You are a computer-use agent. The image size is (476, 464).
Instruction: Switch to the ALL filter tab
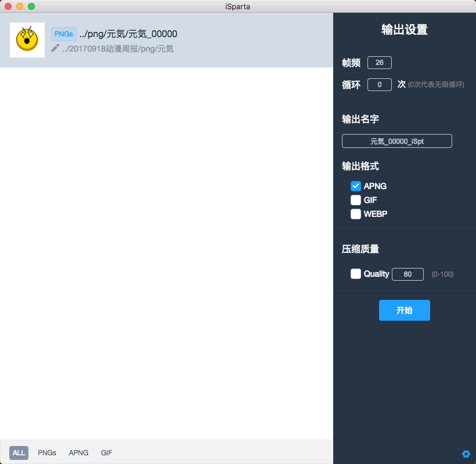tap(19, 453)
